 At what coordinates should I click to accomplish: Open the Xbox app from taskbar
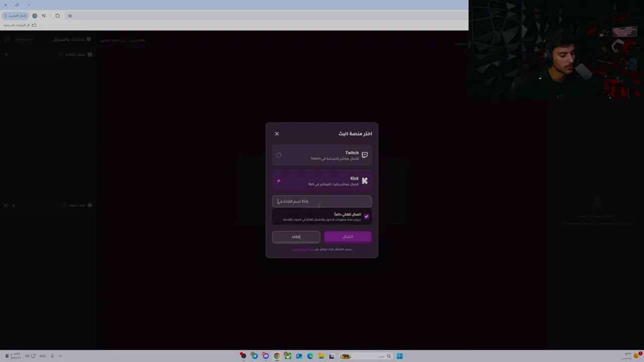(288, 356)
